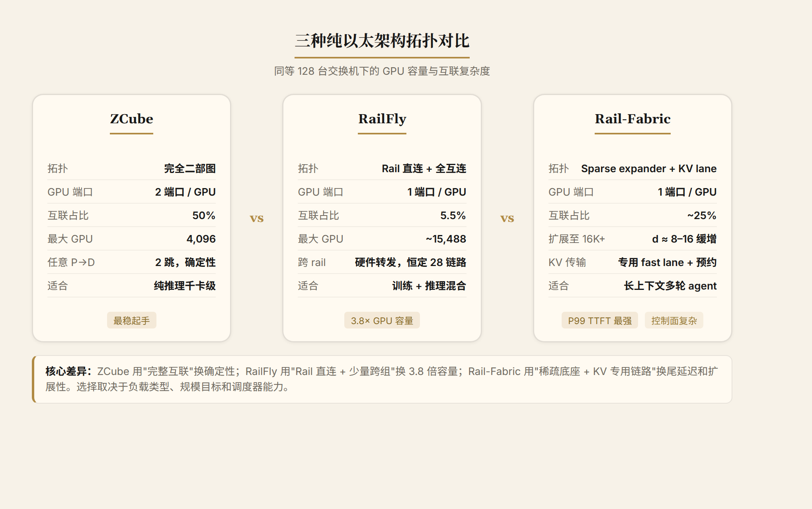The width and height of the screenshot is (812, 509).
Task: Click the 控制面复杂 tag
Action: point(674,321)
